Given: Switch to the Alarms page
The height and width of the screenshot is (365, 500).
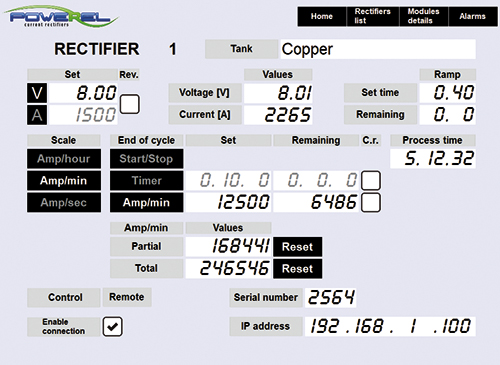Looking at the screenshot, I should [473, 16].
